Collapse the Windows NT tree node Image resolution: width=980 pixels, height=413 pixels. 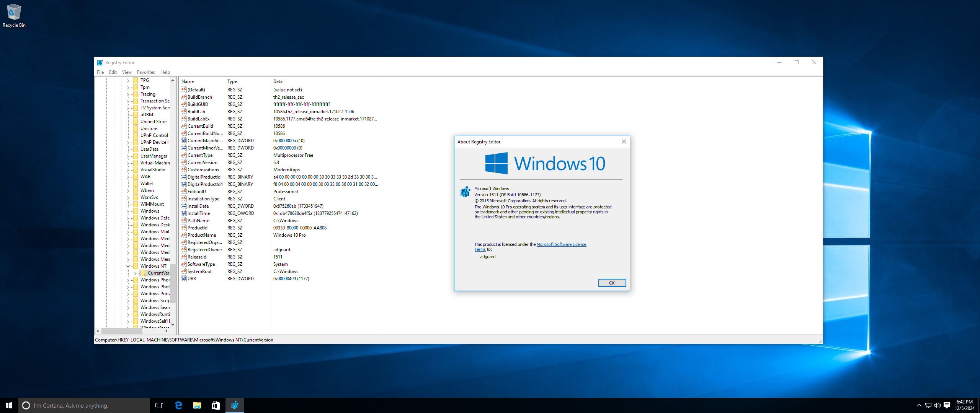(128, 266)
